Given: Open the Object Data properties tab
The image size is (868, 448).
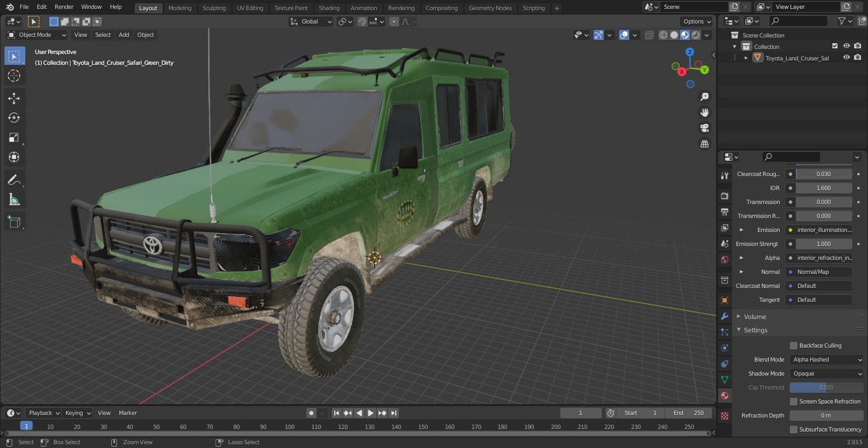Looking at the screenshot, I should coord(724,379).
